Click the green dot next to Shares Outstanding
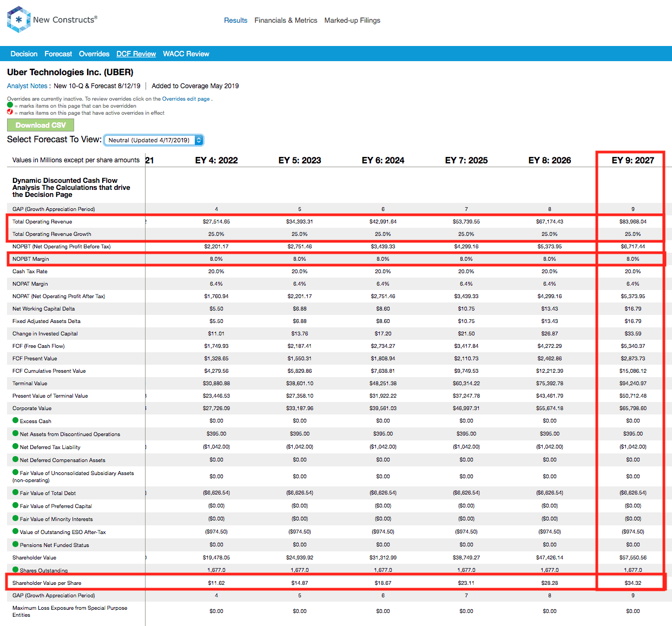672x626 pixels. (16, 569)
